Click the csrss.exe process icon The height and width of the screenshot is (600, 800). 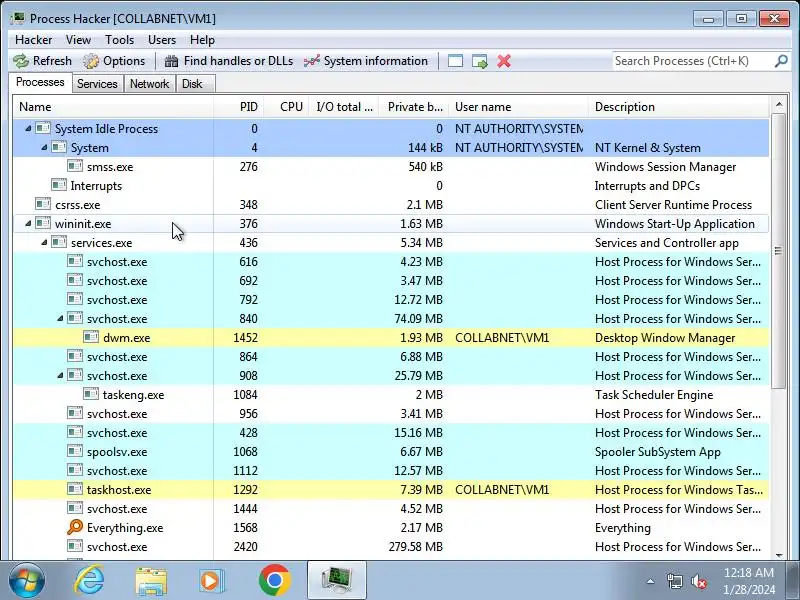pyautogui.click(x=43, y=205)
